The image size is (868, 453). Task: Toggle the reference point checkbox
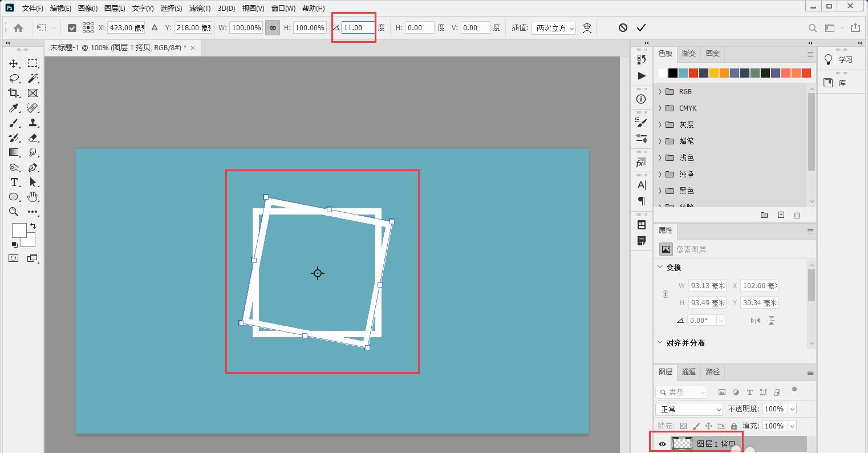point(72,27)
